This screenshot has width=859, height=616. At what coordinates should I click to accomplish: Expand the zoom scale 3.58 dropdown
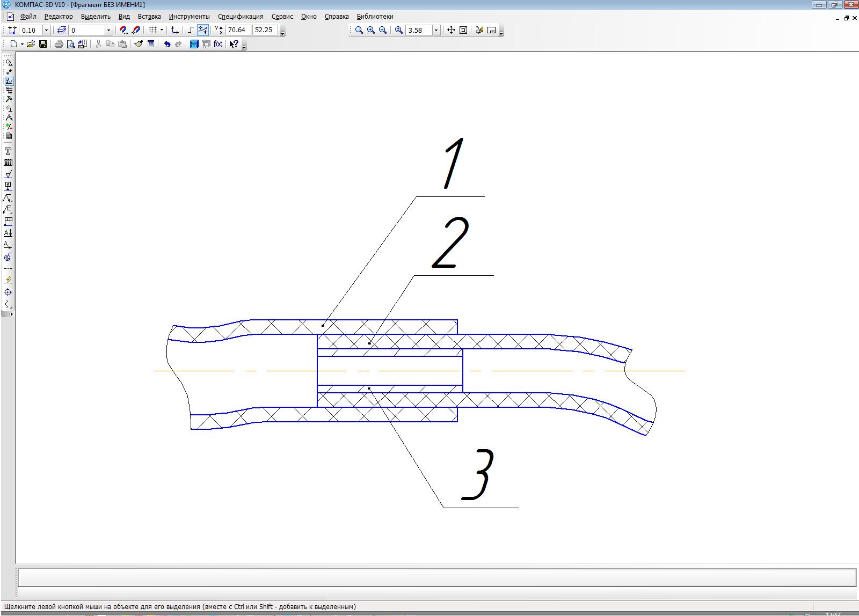(436, 30)
